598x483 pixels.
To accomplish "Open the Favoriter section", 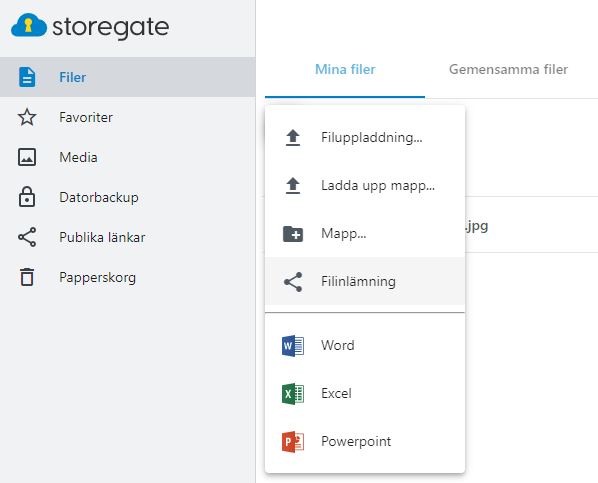I will click(x=127, y=117).
